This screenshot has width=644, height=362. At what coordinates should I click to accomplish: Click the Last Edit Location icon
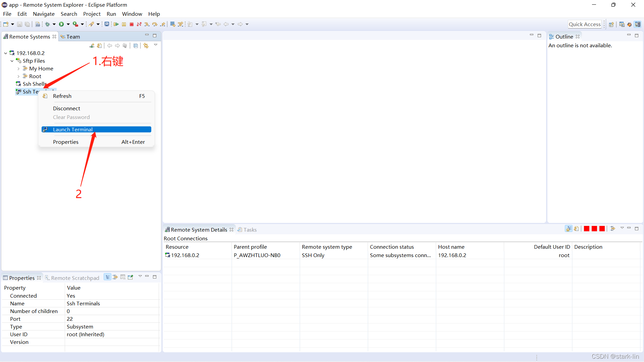click(x=218, y=24)
